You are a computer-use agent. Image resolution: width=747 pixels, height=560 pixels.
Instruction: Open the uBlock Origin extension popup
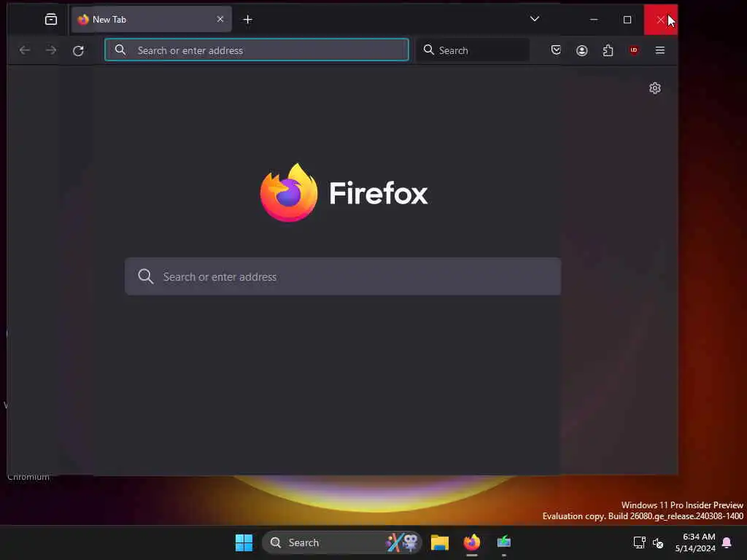[x=634, y=50]
